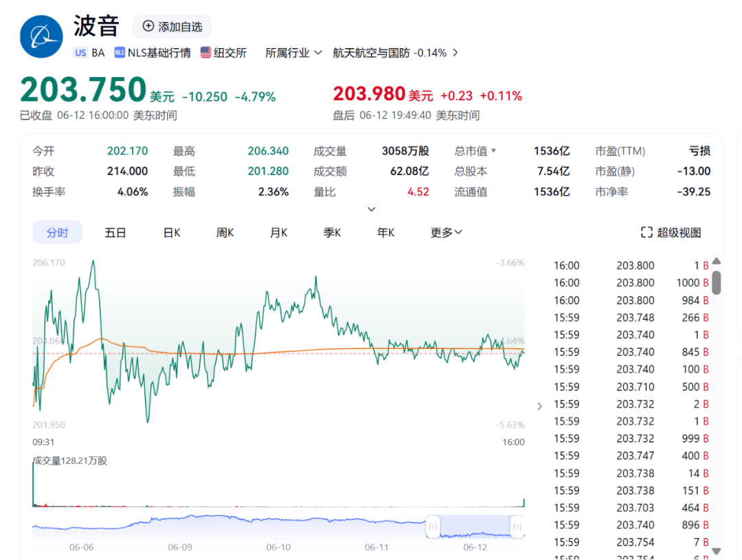Select the 15:59 trade at 203.748
742x560 pixels.
(631, 317)
